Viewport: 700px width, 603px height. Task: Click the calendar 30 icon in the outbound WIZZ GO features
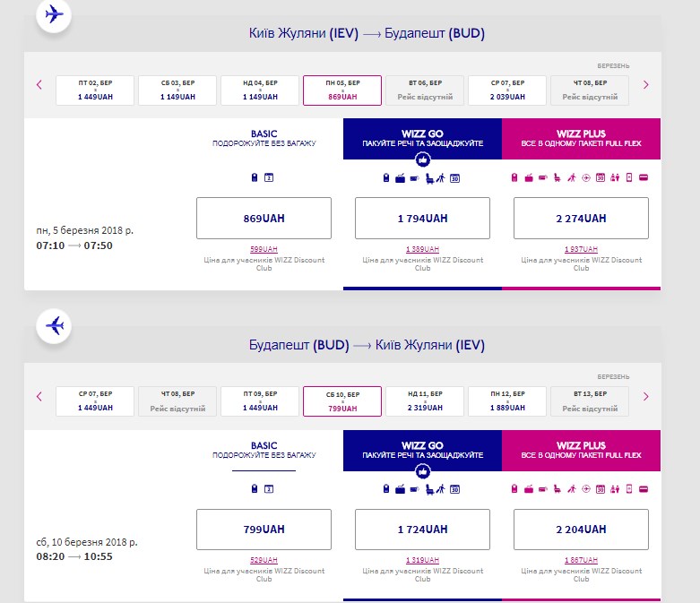[x=454, y=177]
